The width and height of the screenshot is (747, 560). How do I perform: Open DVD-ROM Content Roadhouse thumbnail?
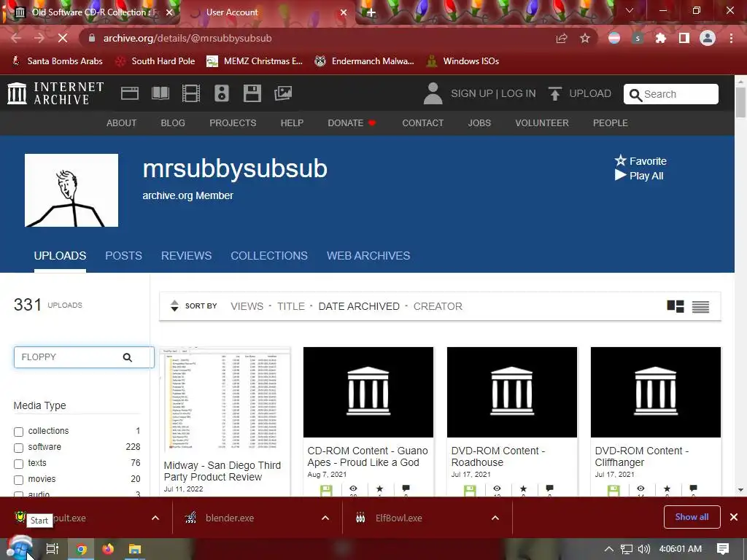click(511, 392)
